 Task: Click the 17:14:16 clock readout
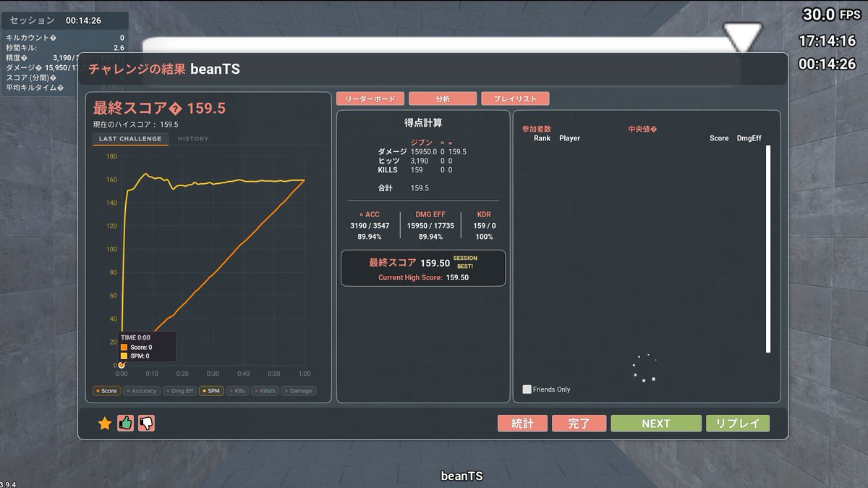[827, 41]
